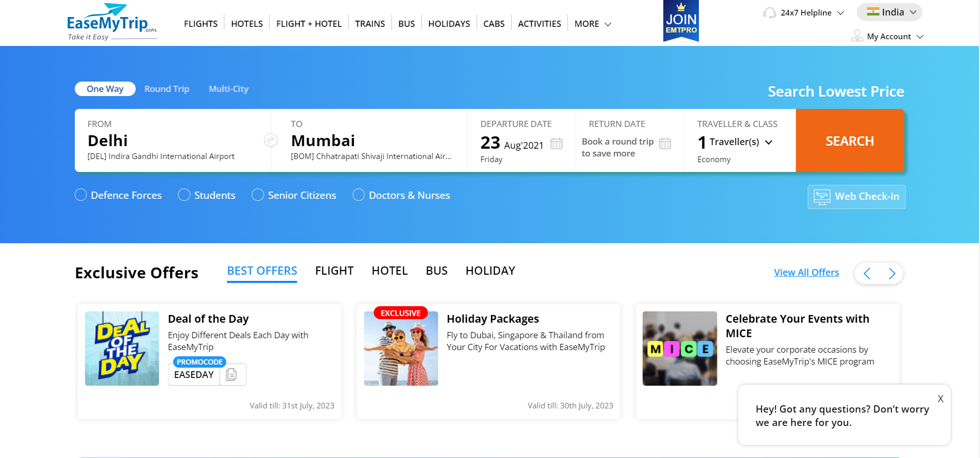Switch to the BEST OFFERS tab
Image resolution: width=980 pixels, height=458 pixels.
pyautogui.click(x=262, y=271)
